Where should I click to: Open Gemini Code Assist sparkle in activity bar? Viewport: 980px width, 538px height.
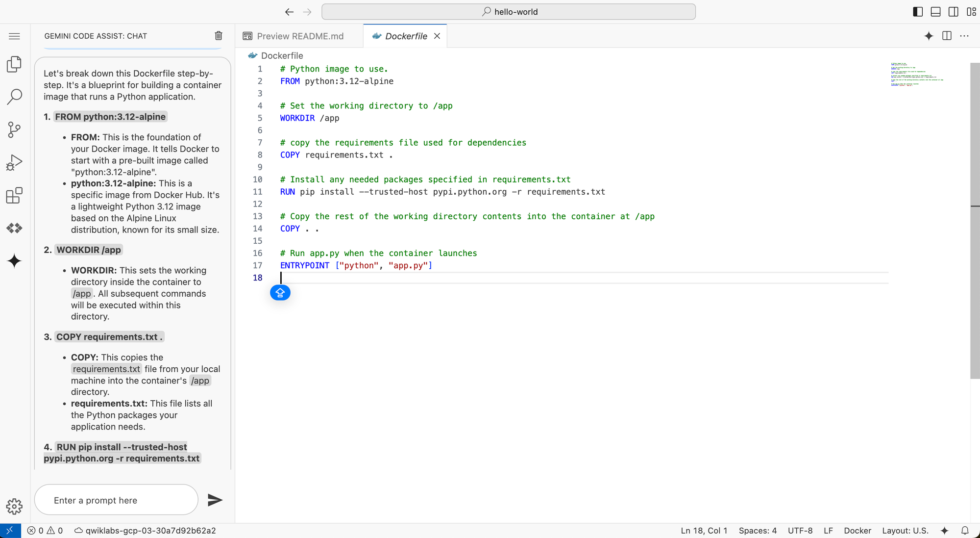(x=14, y=261)
